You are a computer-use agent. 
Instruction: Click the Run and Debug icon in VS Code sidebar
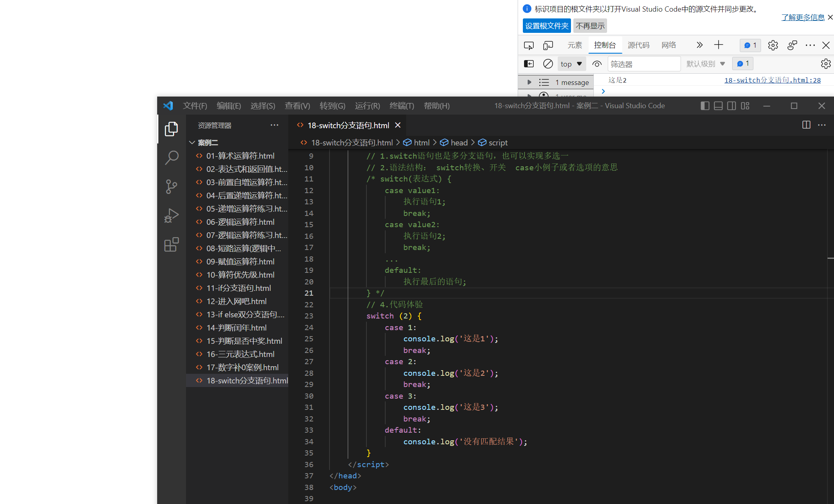[x=169, y=216]
